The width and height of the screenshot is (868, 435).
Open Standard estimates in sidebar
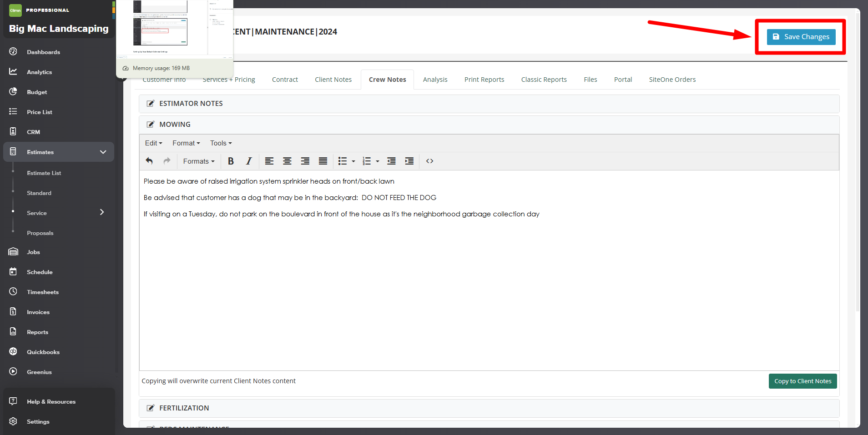(39, 193)
